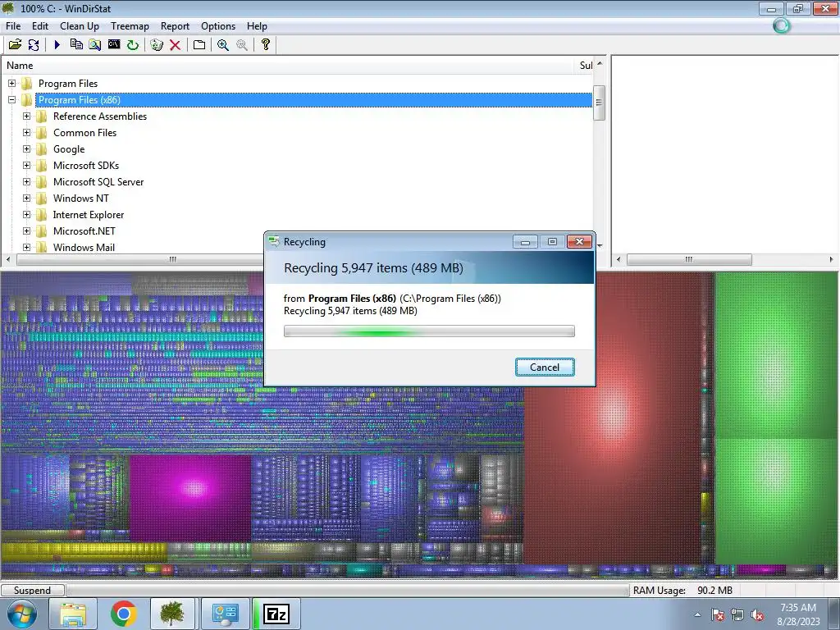Expand the Program Files folder node
The image size is (840, 630).
coord(11,84)
